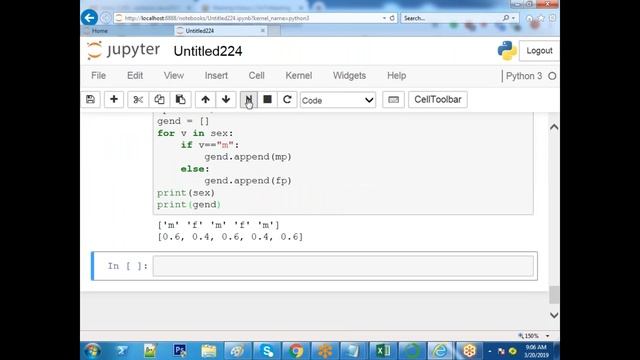The image size is (640, 360).
Task: Open Google Chrome from the taskbar
Action: [x=296, y=351]
